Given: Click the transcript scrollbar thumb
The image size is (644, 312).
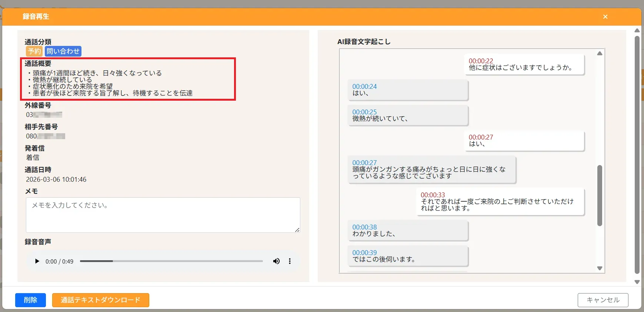Looking at the screenshot, I should tap(600, 195).
